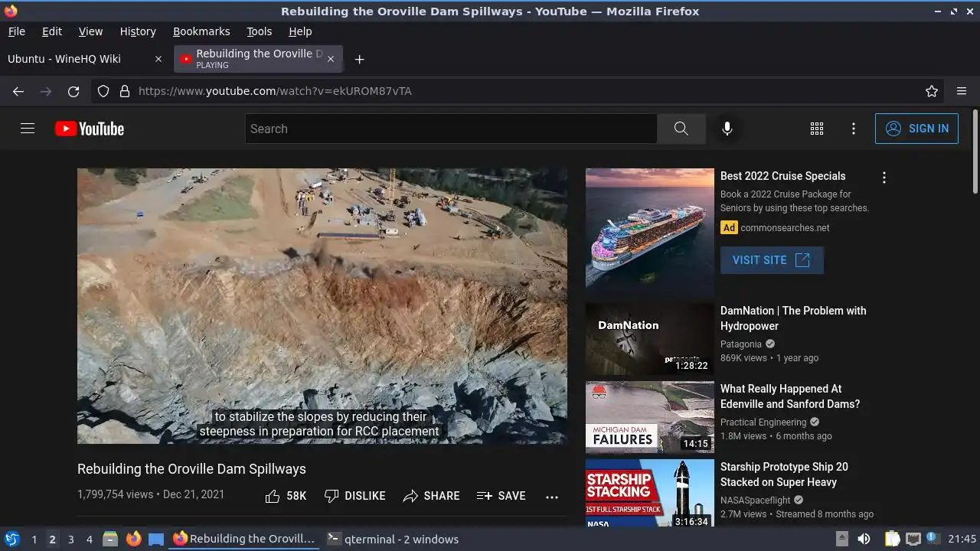Switch to virtual desktop 1
Screen dimensions: 980x551
(x=34, y=539)
